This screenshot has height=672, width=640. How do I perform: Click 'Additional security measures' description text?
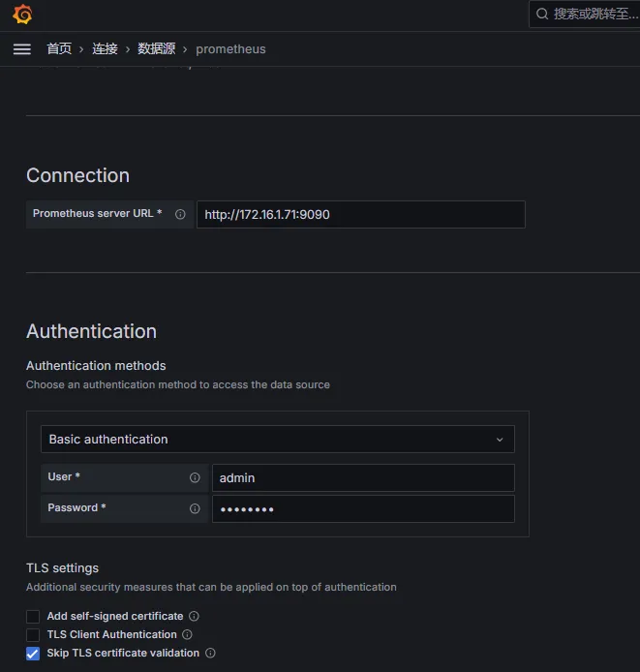coord(211,587)
